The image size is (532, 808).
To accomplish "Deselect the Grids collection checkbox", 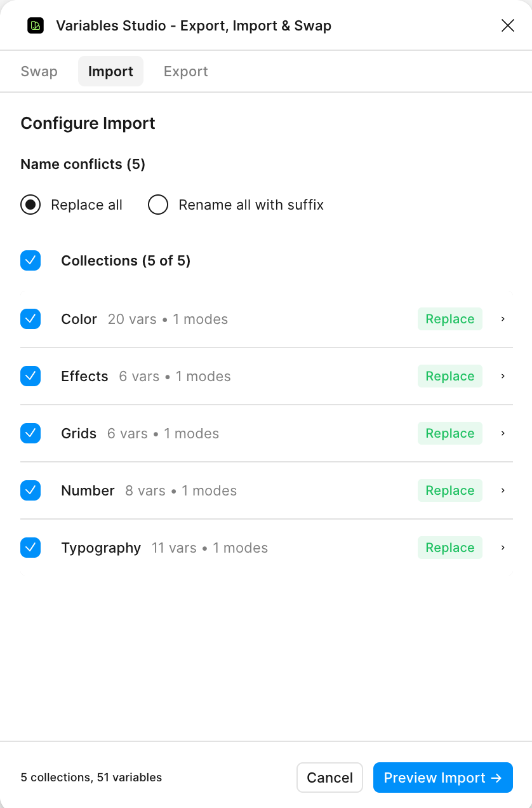I will click(30, 433).
